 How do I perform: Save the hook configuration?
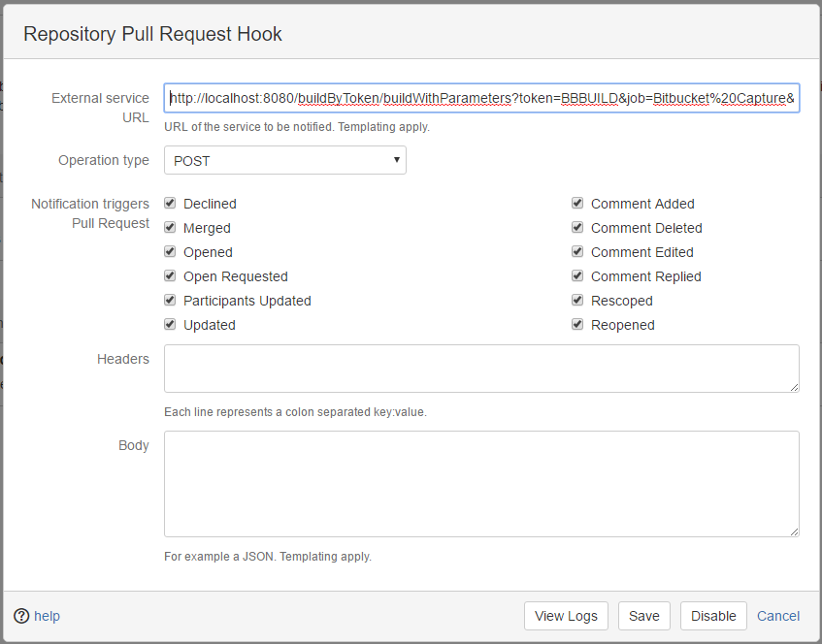[643, 616]
